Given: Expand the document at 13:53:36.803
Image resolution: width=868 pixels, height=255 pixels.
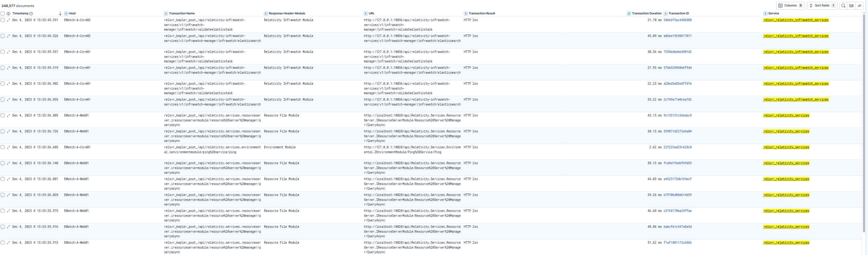Looking at the screenshot, I should [x=9, y=115].
